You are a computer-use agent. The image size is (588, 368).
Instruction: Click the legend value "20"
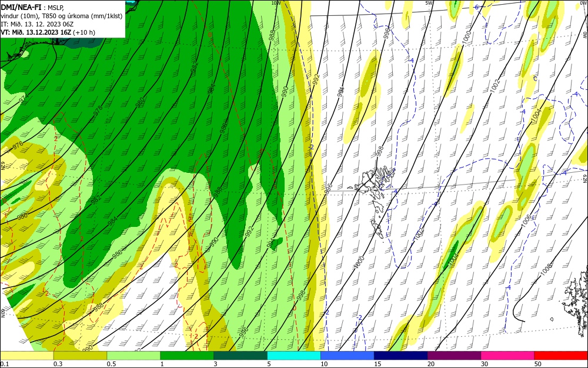pyautogui.click(x=431, y=364)
